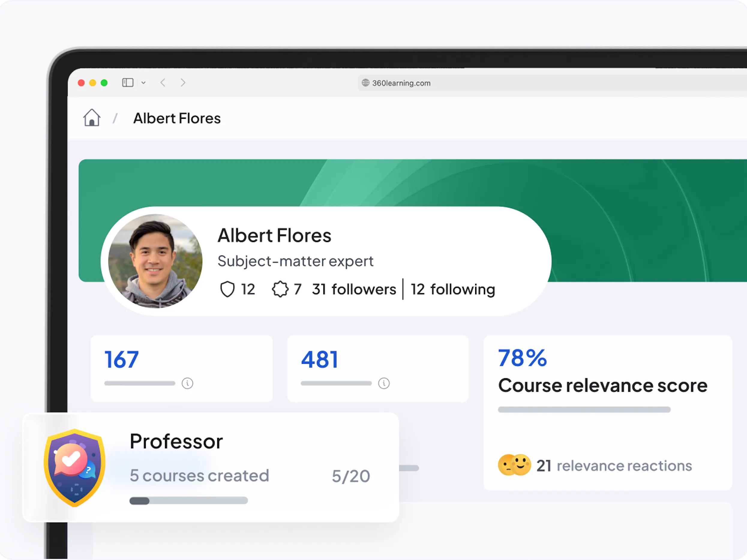Minimize the browser with yellow button
Screen dimensions: 747x560
[92, 83]
